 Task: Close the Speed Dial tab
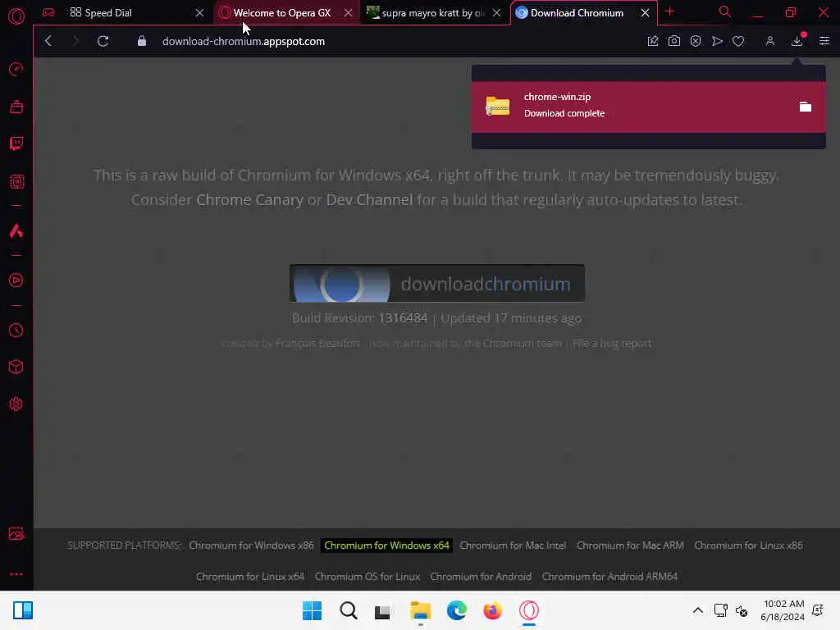[x=199, y=13]
